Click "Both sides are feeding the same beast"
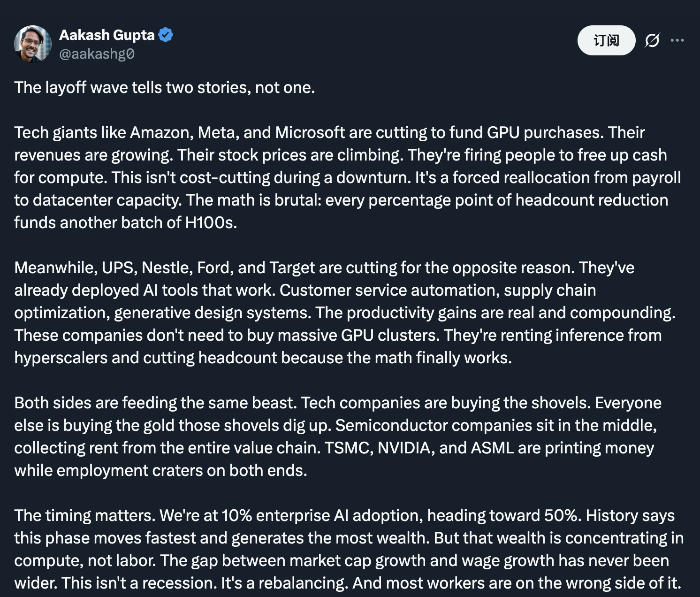 coord(155,403)
